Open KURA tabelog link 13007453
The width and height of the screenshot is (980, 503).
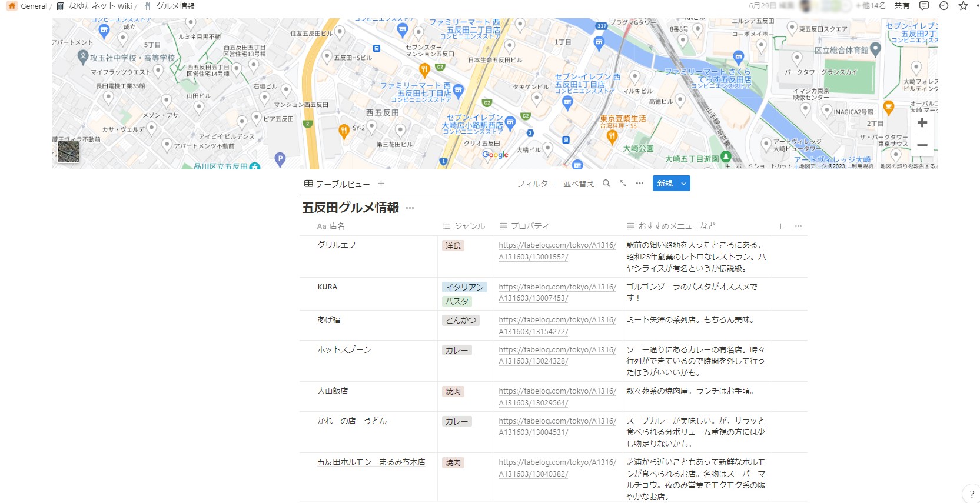click(557, 292)
